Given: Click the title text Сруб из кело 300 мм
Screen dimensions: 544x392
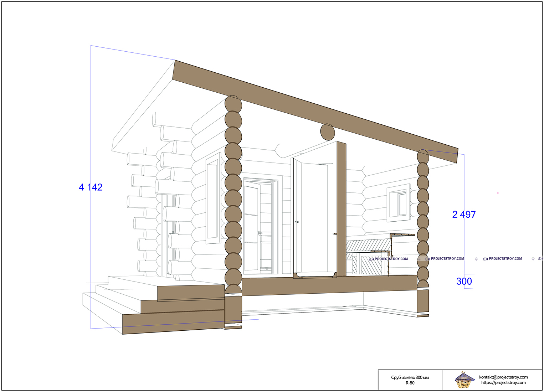Looking at the screenshot, I should click(410, 377).
